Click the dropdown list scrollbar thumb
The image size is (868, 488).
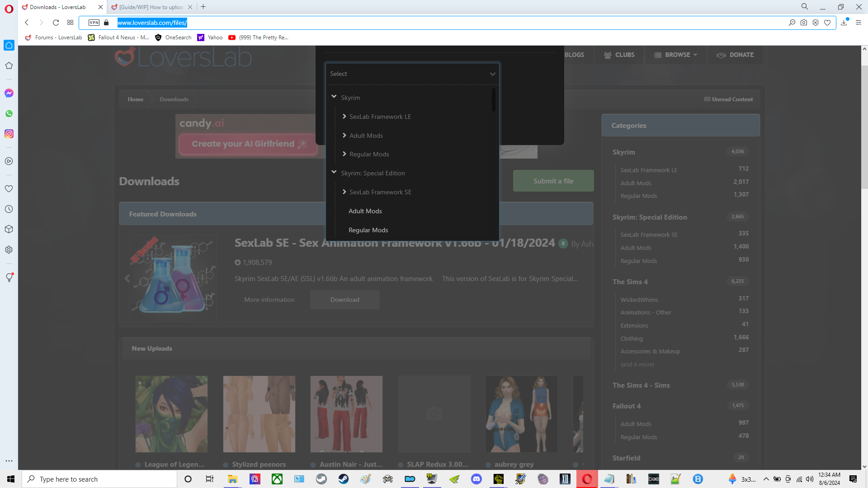pyautogui.click(x=493, y=99)
